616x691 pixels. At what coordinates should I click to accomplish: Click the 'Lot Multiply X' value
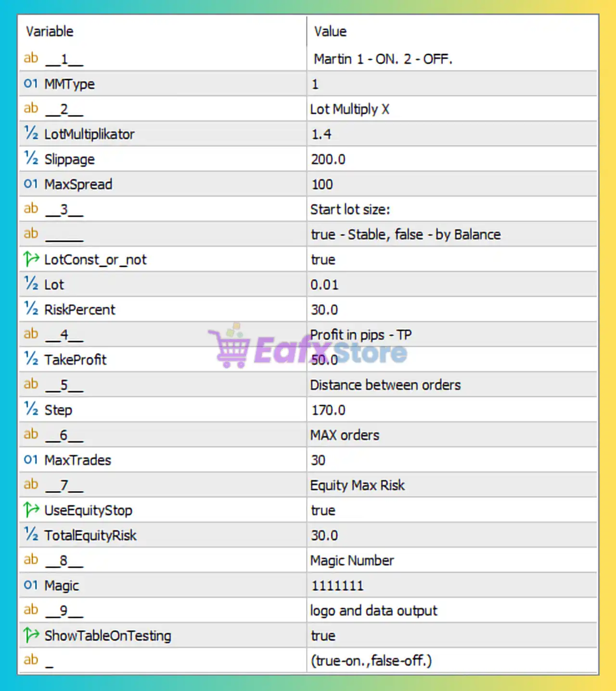pos(350,109)
